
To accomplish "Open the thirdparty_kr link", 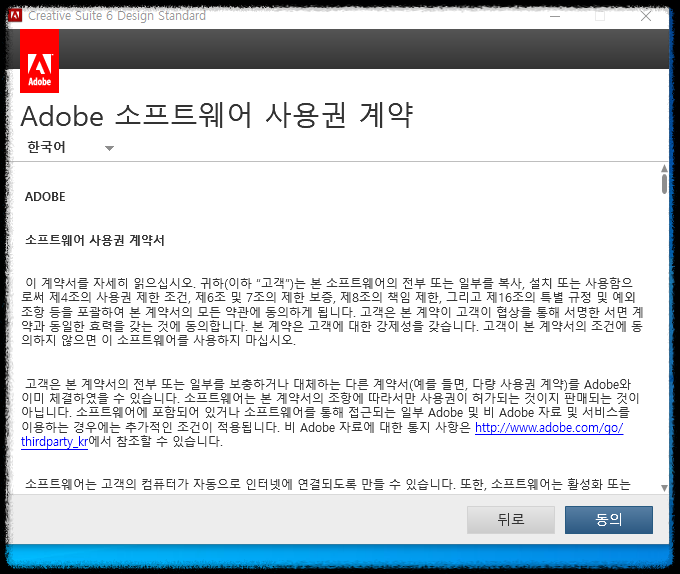I will tap(54, 442).
